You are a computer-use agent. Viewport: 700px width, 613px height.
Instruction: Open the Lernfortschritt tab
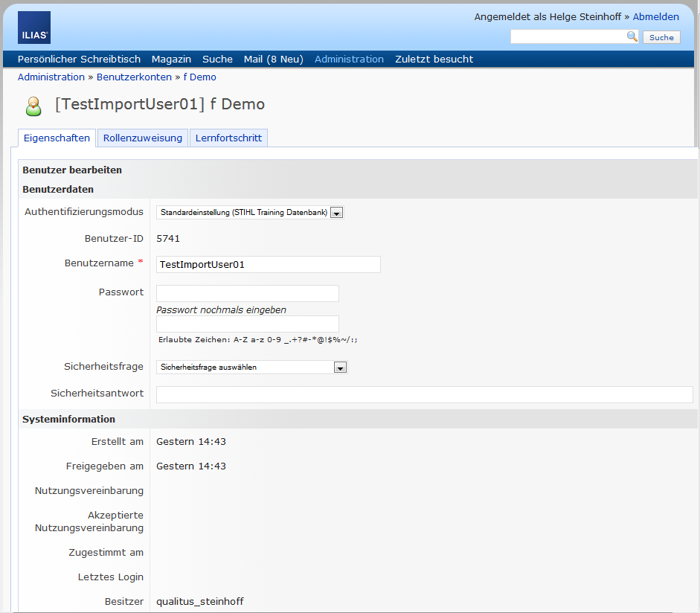[x=228, y=138]
